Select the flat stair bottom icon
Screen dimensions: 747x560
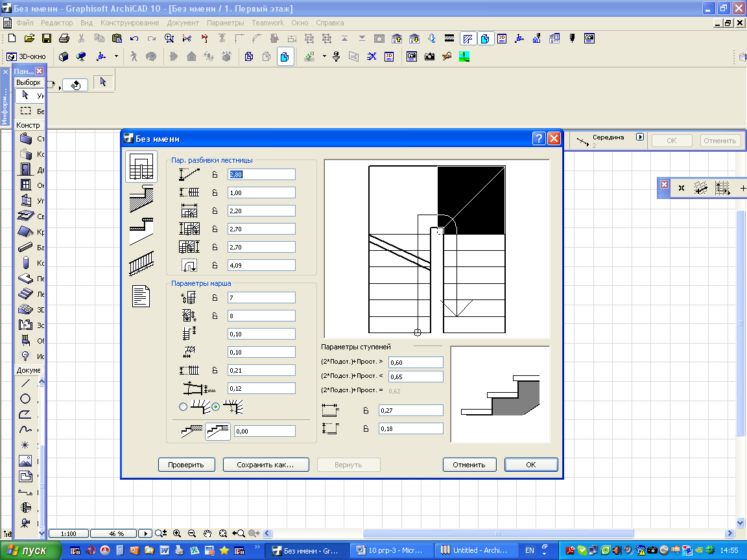point(191,431)
